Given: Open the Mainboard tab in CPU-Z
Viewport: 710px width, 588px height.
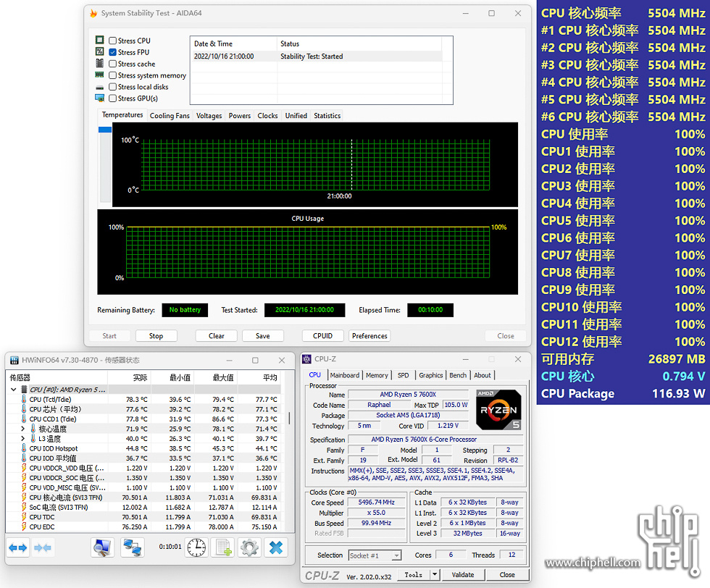Looking at the screenshot, I should tap(344, 375).
